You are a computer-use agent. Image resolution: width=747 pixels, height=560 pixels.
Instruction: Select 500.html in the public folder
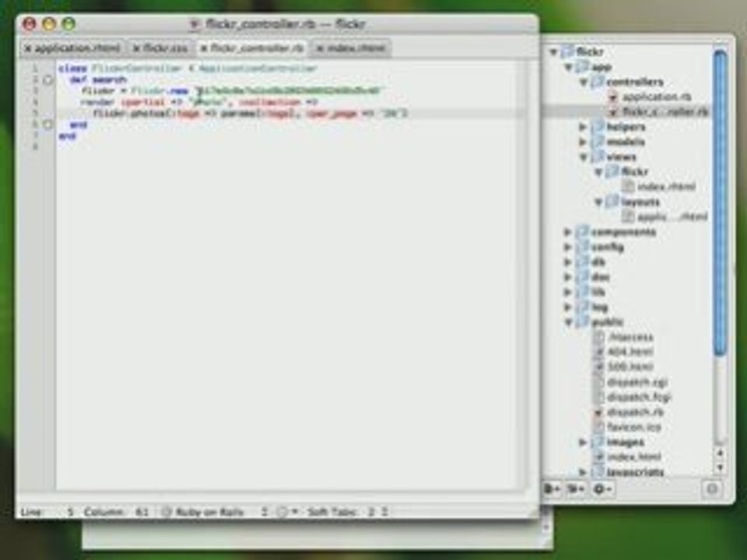pos(630,367)
